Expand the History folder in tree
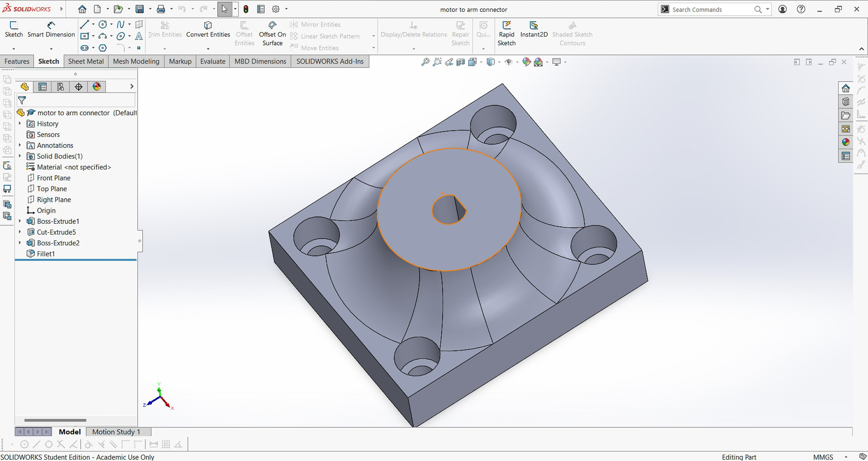868x461 pixels. click(20, 123)
